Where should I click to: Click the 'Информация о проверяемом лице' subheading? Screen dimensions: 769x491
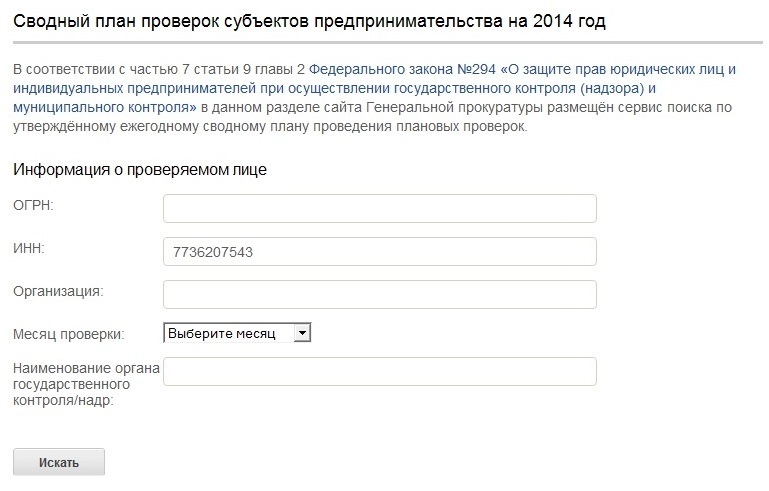pos(139,169)
